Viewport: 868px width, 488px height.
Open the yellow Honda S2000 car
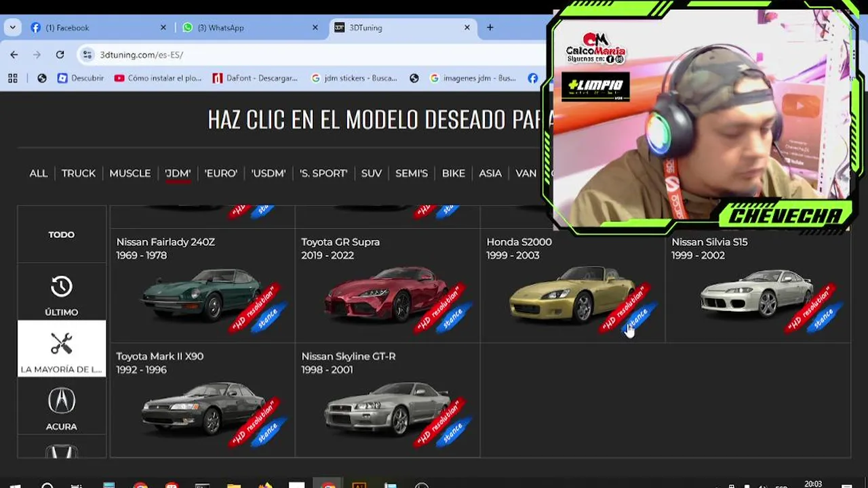click(572, 296)
